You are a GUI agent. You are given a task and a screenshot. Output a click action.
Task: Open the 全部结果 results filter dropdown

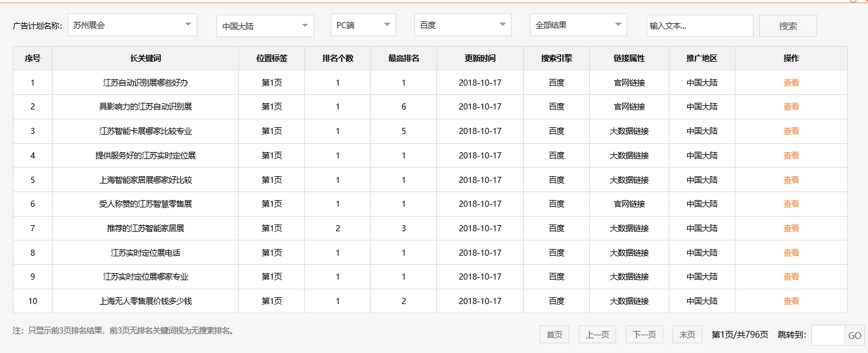click(578, 25)
